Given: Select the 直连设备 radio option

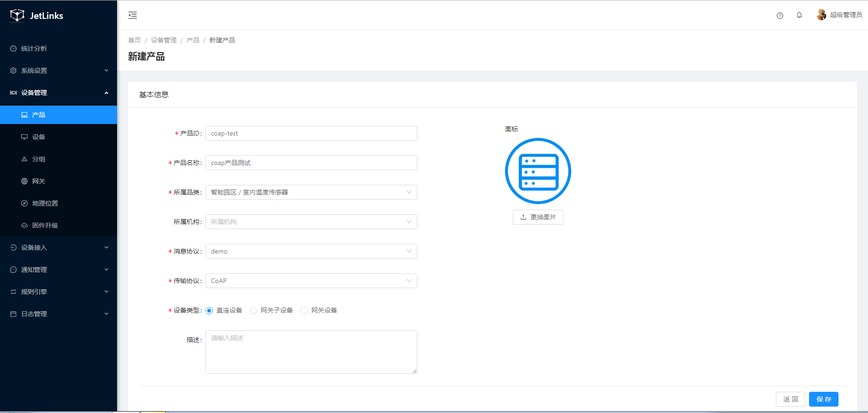Looking at the screenshot, I should click(x=210, y=311).
